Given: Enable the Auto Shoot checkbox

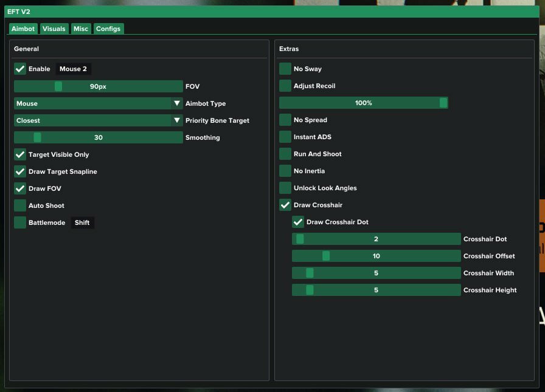Looking at the screenshot, I should (20, 205).
